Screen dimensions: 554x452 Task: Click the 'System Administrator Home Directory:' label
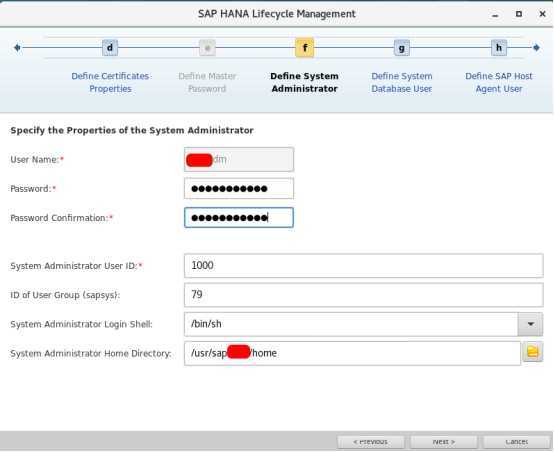point(91,353)
